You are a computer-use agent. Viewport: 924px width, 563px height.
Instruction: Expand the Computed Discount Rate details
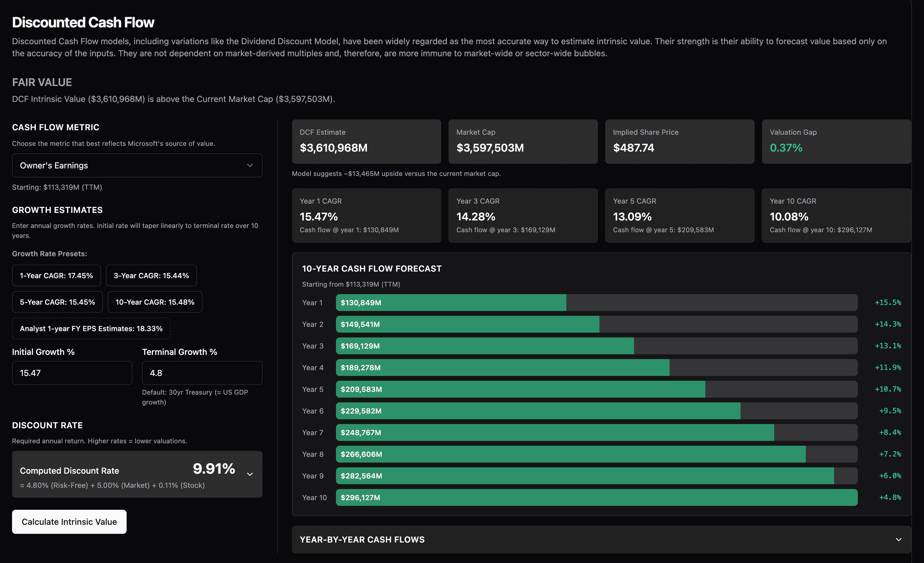point(250,474)
